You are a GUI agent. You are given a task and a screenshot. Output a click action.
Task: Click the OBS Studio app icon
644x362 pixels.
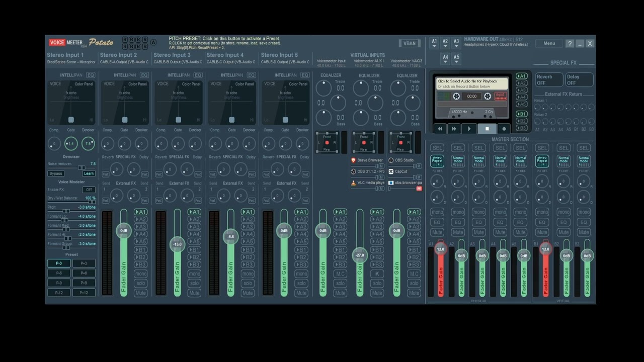click(x=391, y=160)
